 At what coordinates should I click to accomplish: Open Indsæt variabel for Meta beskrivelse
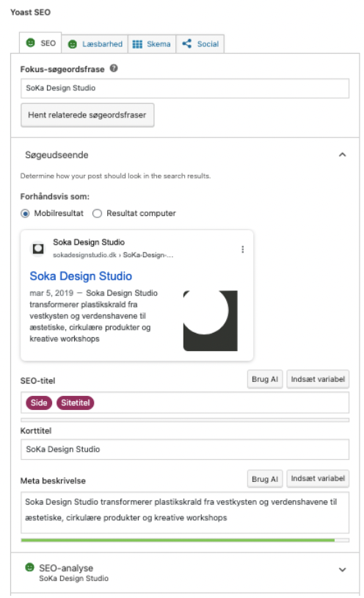tap(318, 478)
